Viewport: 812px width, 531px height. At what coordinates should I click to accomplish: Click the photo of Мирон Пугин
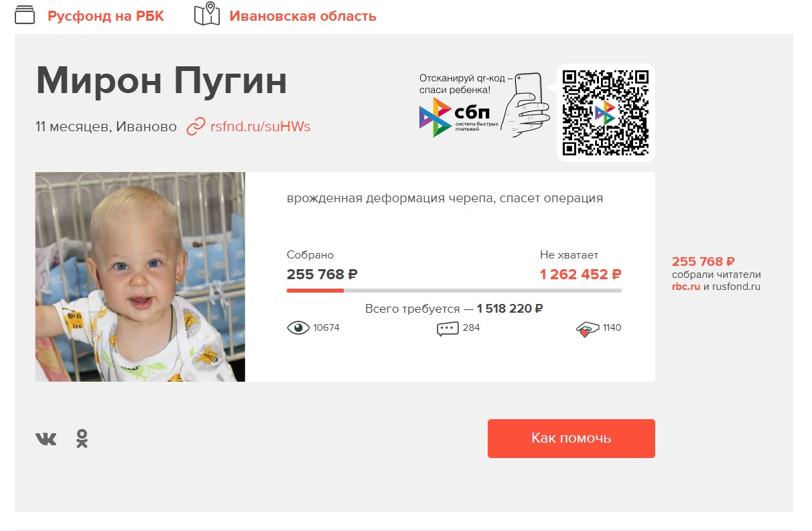pyautogui.click(x=140, y=277)
